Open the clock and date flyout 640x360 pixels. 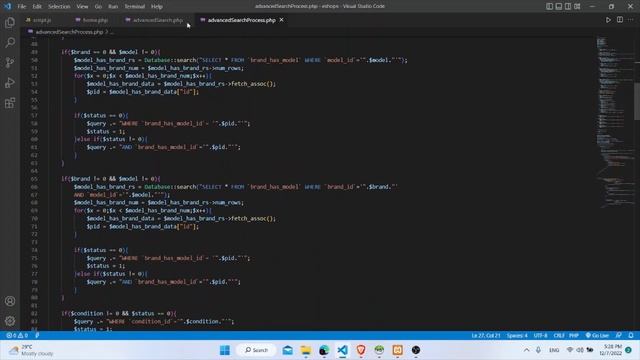coord(611,350)
